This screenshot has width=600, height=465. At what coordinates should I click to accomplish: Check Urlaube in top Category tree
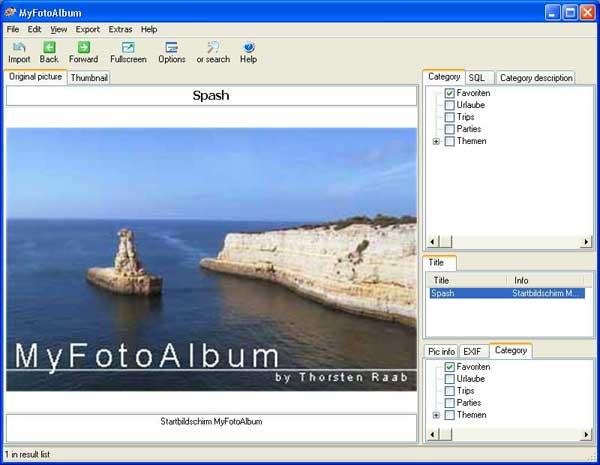coord(450,105)
